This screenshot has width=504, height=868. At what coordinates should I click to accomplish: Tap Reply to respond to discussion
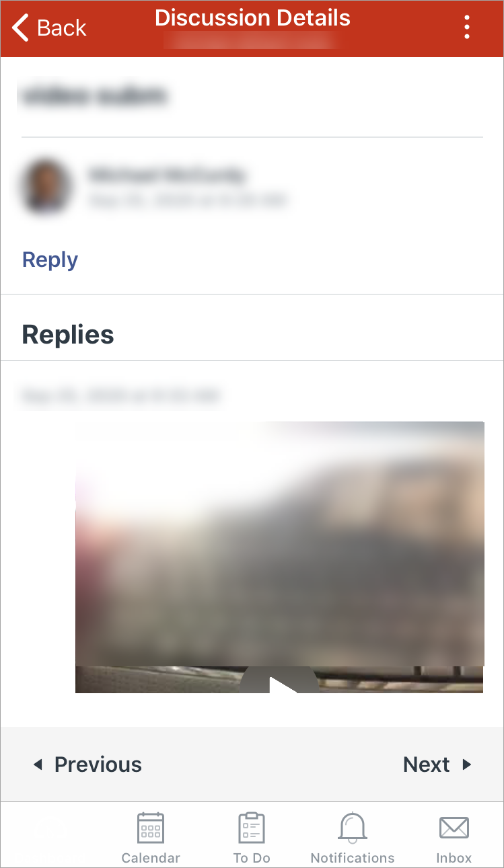click(x=50, y=260)
